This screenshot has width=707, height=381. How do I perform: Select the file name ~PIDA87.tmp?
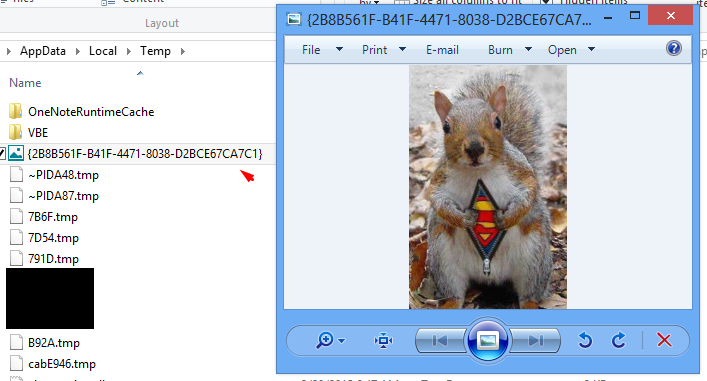coord(64,196)
